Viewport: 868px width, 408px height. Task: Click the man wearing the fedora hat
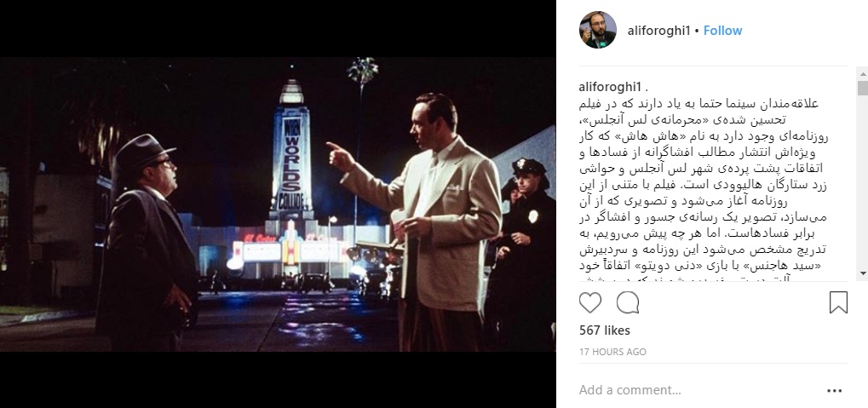coord(145,244)
